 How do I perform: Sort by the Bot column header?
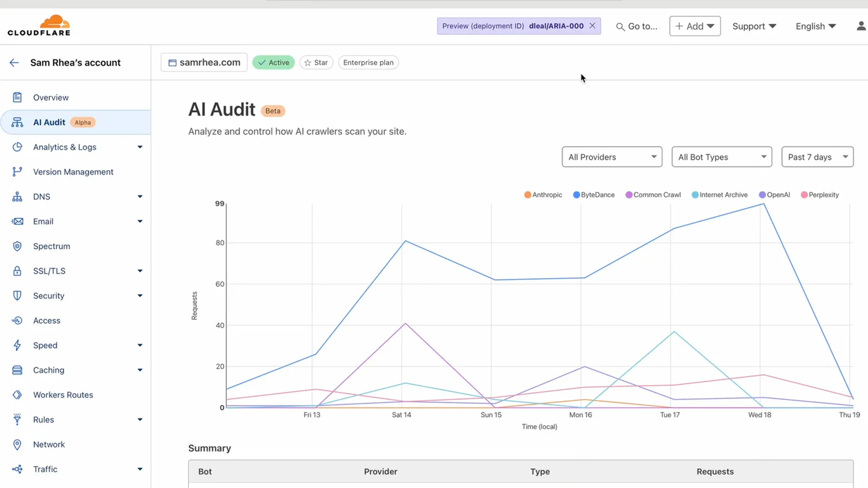tap(205, 472)
